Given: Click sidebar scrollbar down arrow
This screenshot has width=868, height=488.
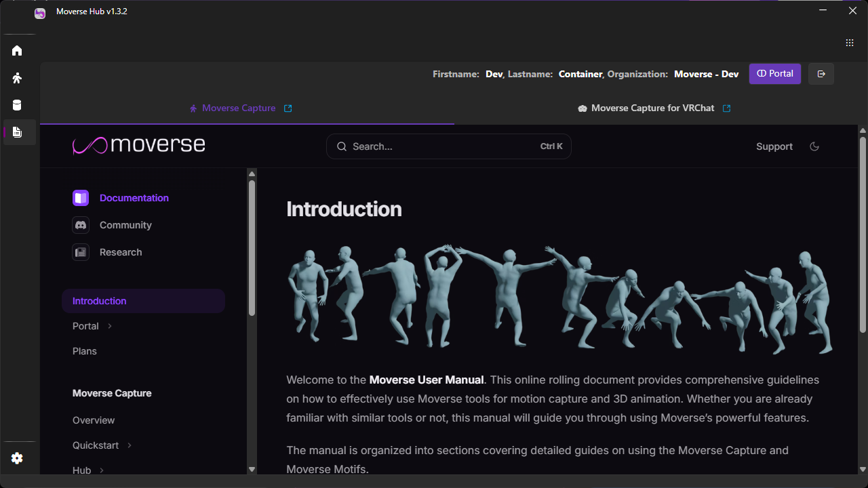Looking at the screenshot, I should click(x=252, y=469).
